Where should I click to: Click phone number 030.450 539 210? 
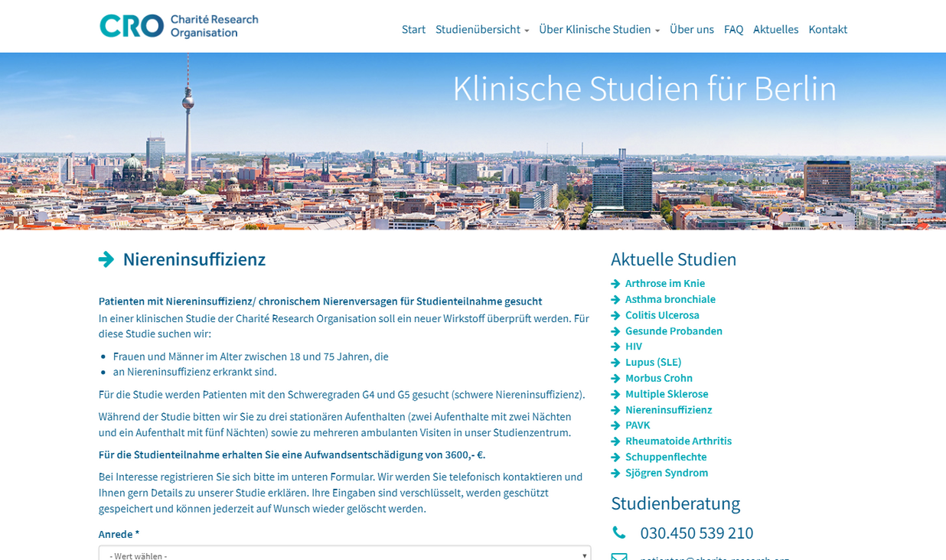[696, 533]
